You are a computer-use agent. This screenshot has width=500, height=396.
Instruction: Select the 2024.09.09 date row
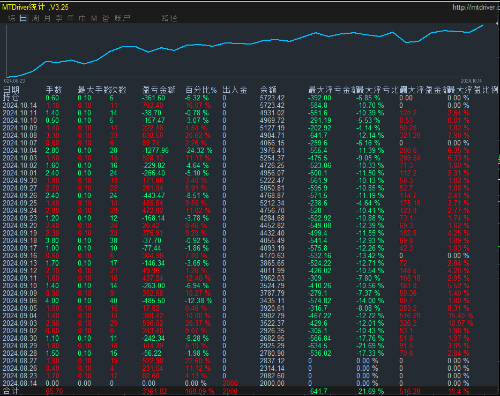click(x=20, y=293)
